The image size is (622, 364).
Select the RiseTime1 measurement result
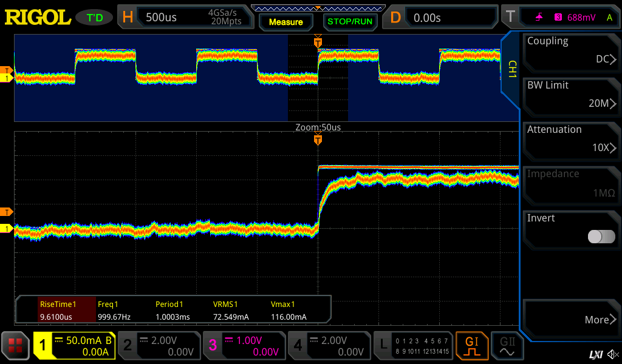56,311
